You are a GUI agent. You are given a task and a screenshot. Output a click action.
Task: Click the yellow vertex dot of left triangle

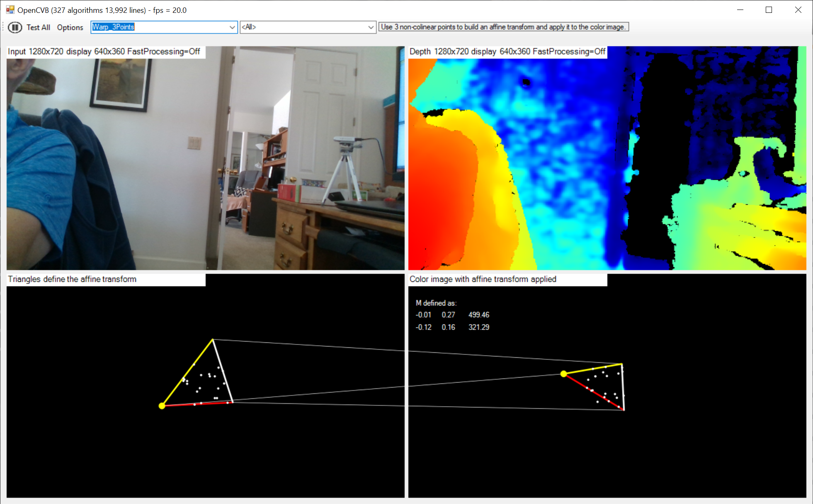click(162, 406)
